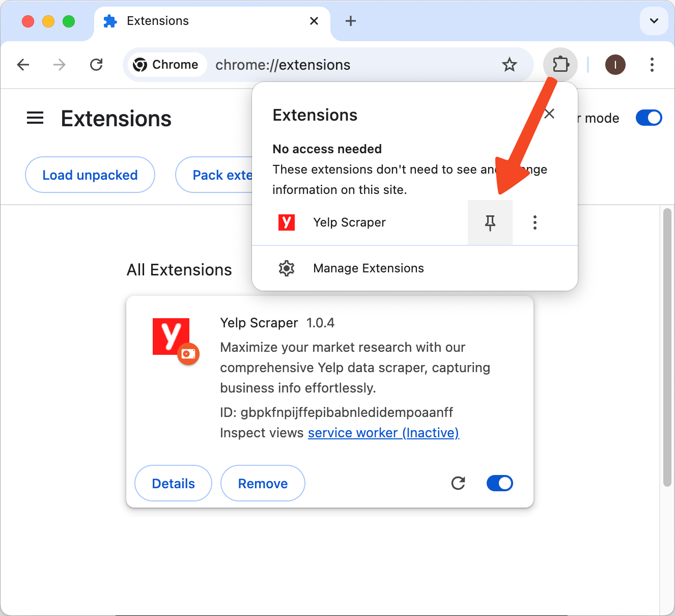Select the Extensions browser tab
Screen dimensions: 675x616
(x=212, y=21)
